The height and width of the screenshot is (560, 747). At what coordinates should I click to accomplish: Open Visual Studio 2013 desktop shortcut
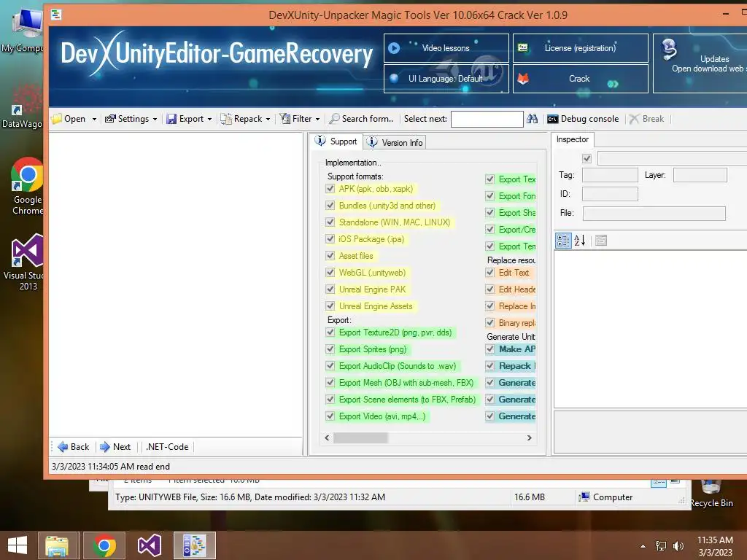27,262
